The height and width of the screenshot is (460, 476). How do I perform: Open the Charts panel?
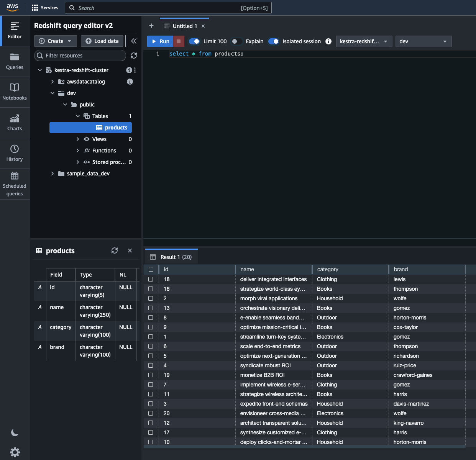point(15,123)
